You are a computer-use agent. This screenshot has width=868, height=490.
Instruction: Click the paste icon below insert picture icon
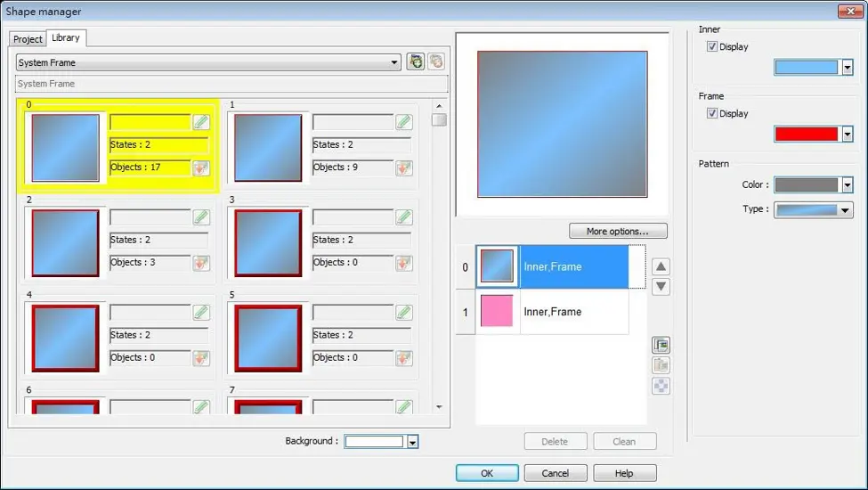(x=661, y=365)
